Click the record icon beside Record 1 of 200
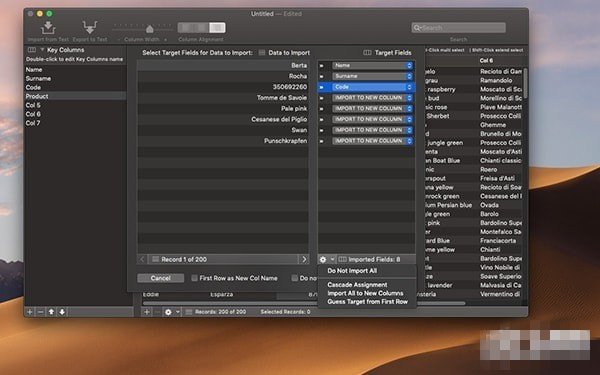600x375 pixels. pyautogui.click(x=155, y=259)
